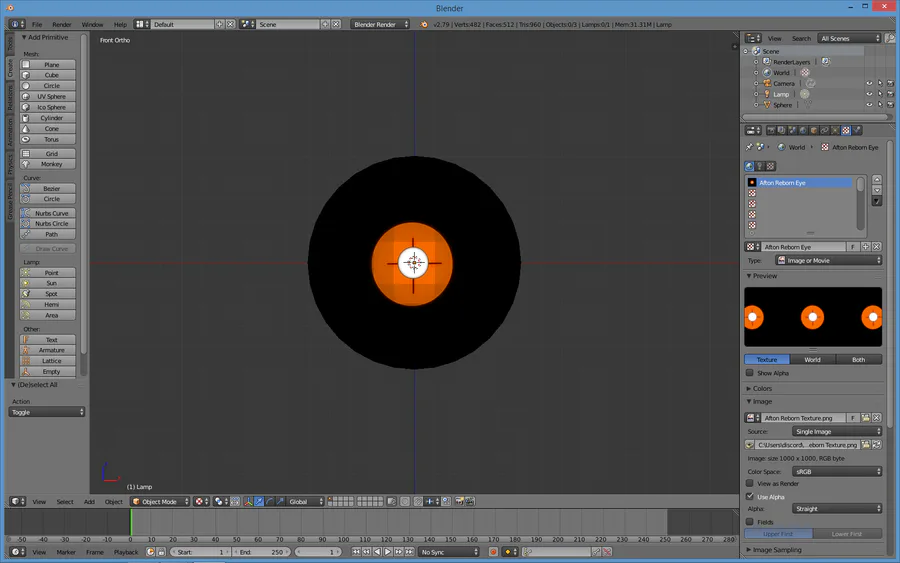Toggle Lamp visibility eye in outliner

click(869, 94)
